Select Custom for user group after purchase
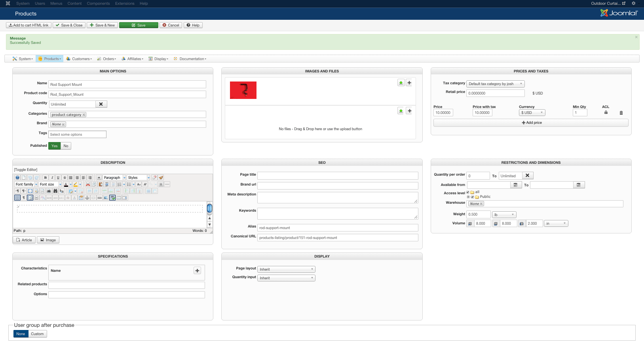 (x=37, y=334)
